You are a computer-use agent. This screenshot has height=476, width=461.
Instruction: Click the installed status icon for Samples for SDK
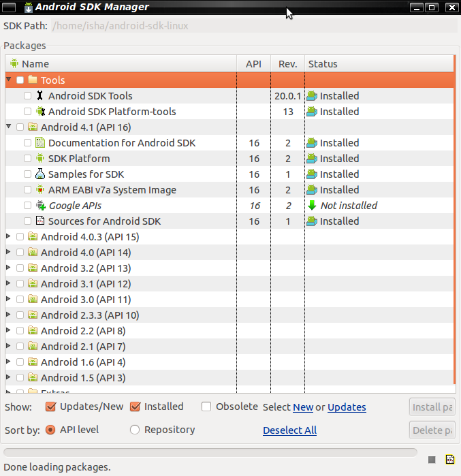(x=312, y=174)
